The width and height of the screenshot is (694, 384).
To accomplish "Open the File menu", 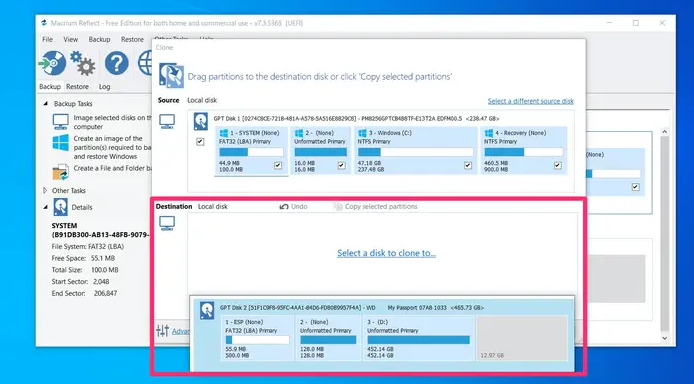I will [47, 39].
